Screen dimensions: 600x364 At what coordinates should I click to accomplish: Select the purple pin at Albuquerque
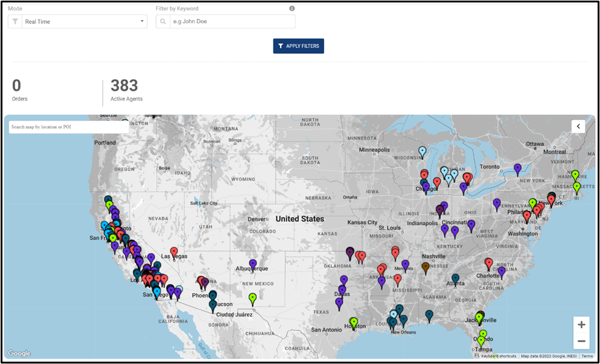[x=253, y=265]
